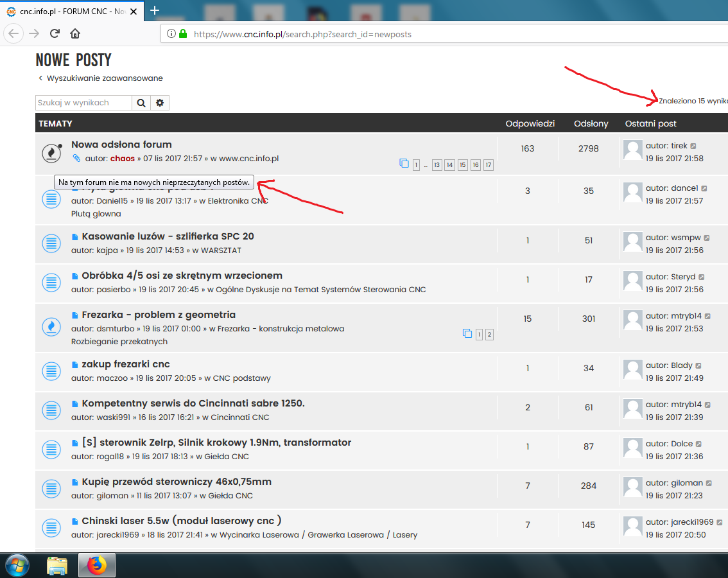Viewport: 728px width, 578px height.
Task: Go to page 13 of Nowa odsłona forum
Action: (437, 165)
